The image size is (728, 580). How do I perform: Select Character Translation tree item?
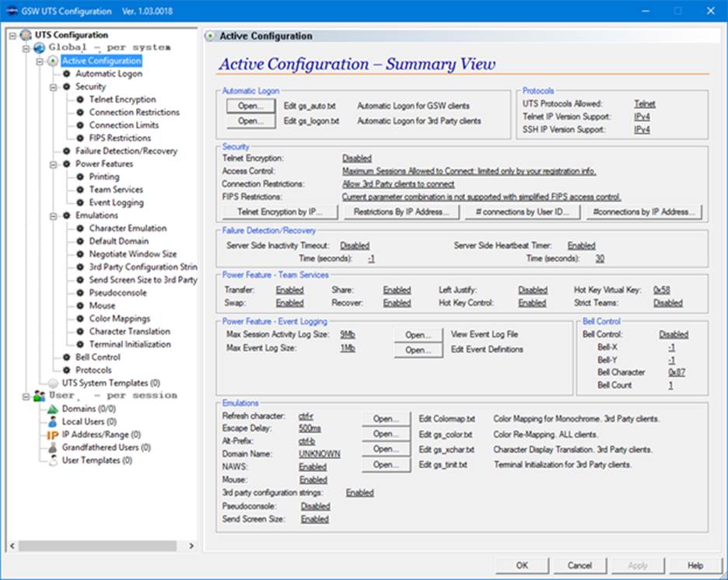tap(130, 331)
